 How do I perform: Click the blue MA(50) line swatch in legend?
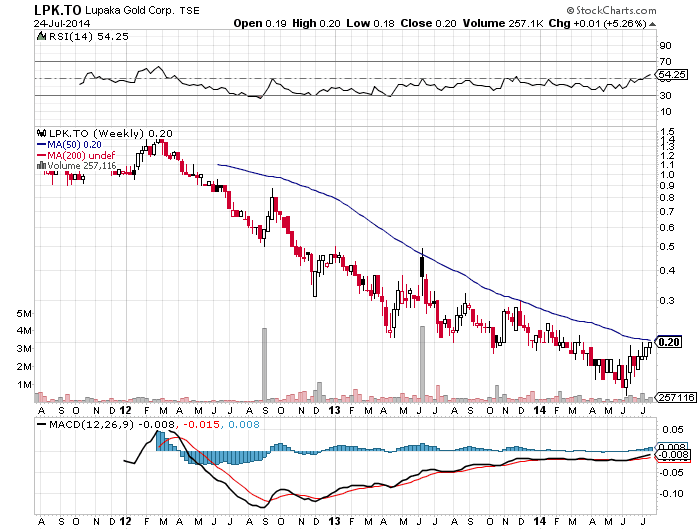click(42, 145)
